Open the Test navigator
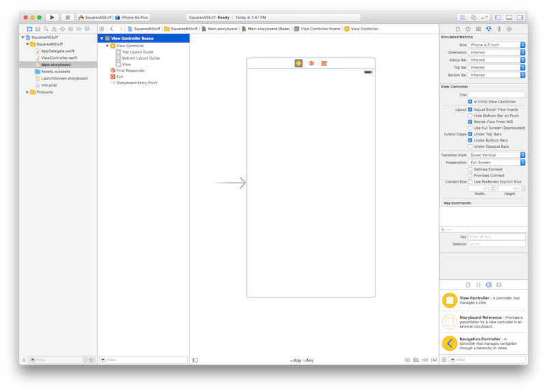547x392 pixels. point(62,29)
